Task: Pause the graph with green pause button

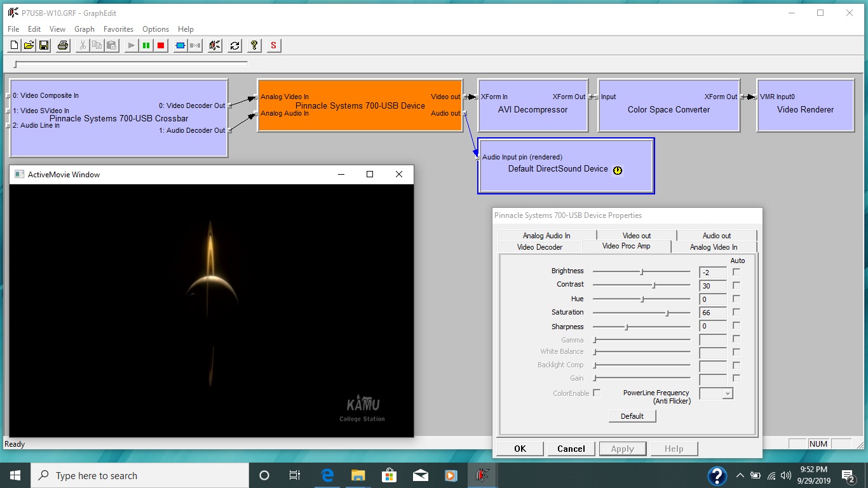Action: point(146,45)
